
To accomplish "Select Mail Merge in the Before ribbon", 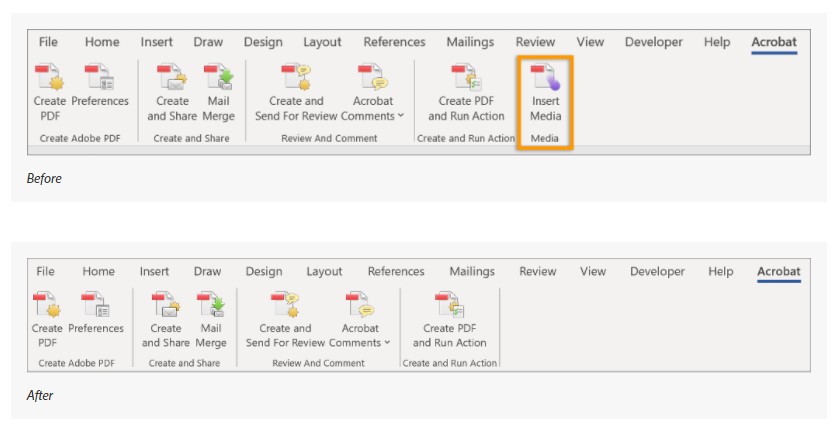I will (218, 92).
